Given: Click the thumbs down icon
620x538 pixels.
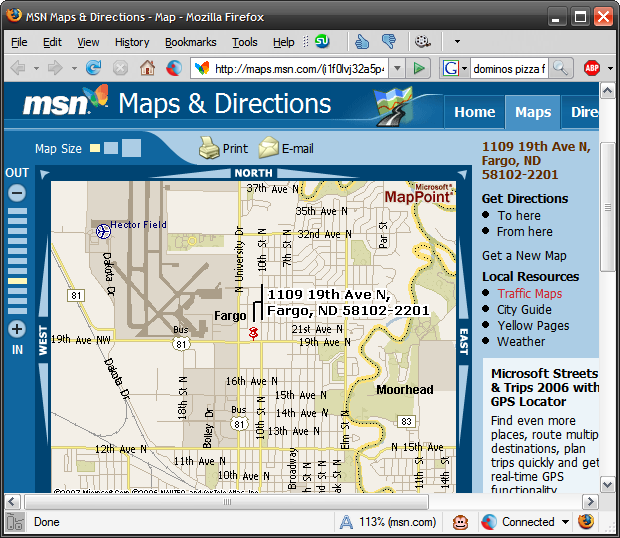Looking at the screenshot, I should 389,42.
